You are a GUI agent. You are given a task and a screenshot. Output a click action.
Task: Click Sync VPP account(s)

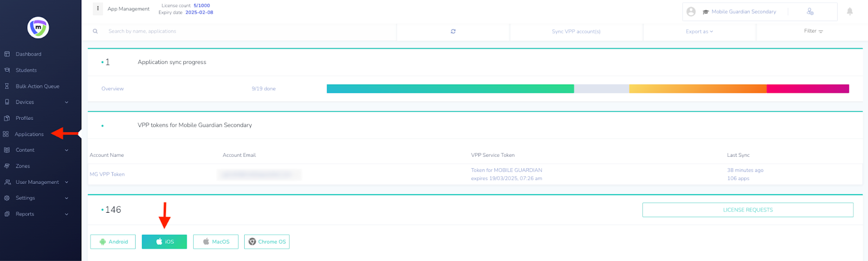[576, 31]
